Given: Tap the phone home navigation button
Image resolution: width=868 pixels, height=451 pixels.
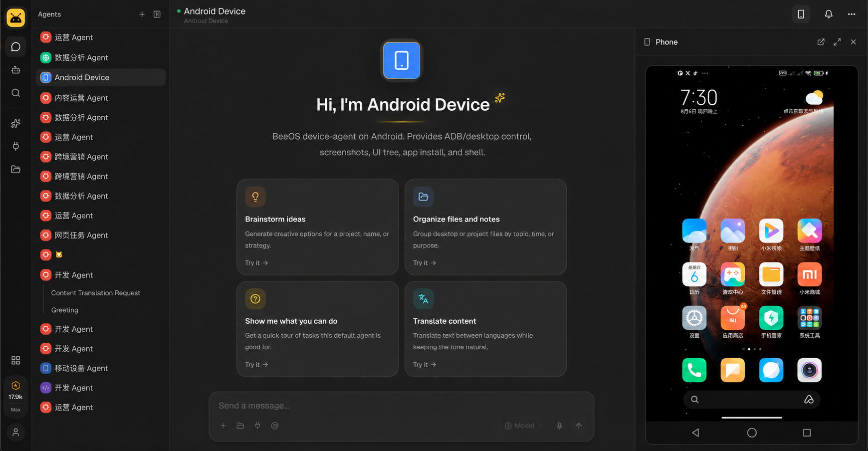Looking at the screenshot, I should point(752,433).
